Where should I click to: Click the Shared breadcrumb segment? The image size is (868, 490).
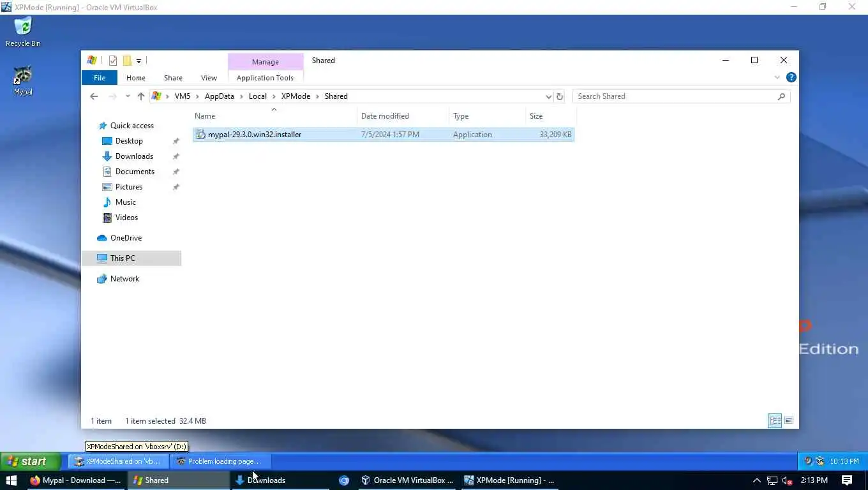tap(336, 96)
